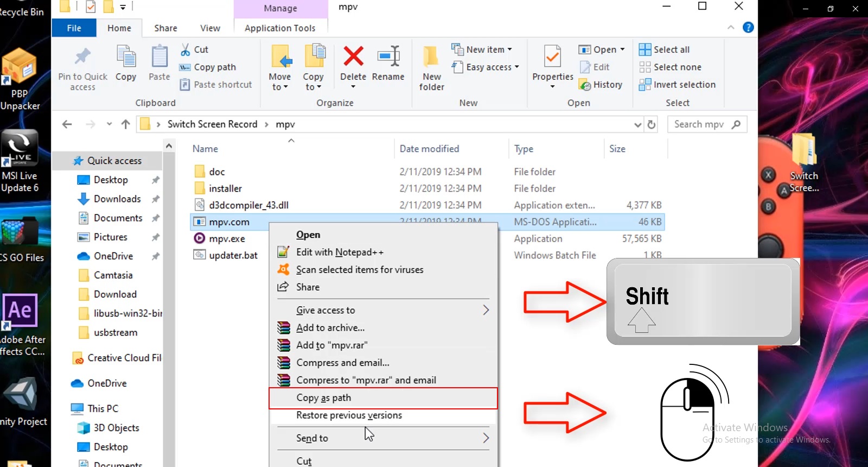Click the Refresh button beside address bar
Screen dimensions: 868x467
652,124
